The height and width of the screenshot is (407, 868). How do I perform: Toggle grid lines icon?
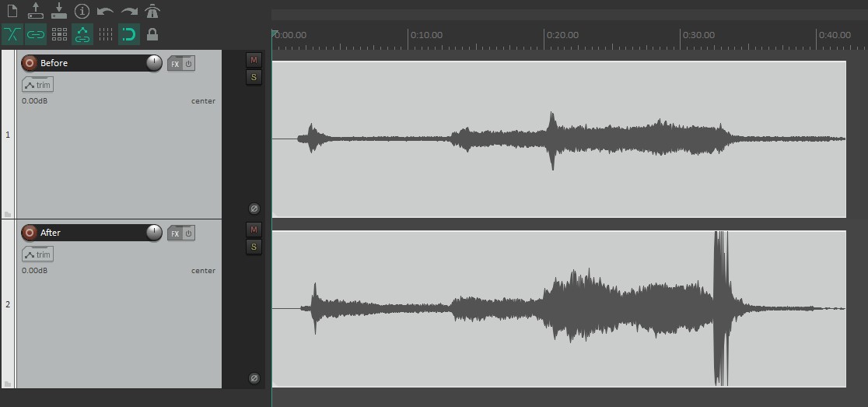pyautogui.click(x=106, y=34)
